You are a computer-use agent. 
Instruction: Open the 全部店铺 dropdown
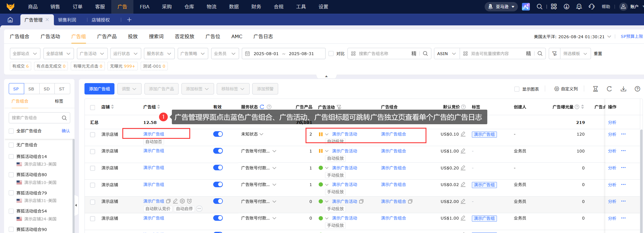59,54
